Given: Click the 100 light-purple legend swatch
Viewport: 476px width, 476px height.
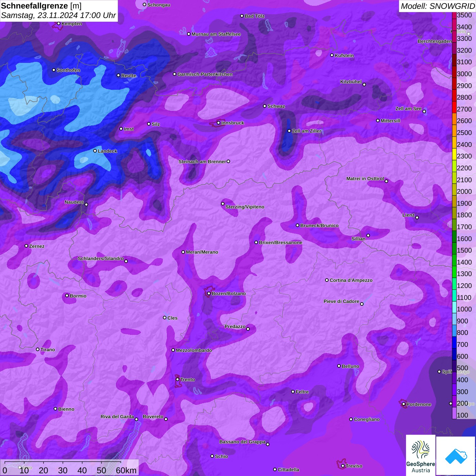Looking at the screenshot, I should (x=454, y=413).
